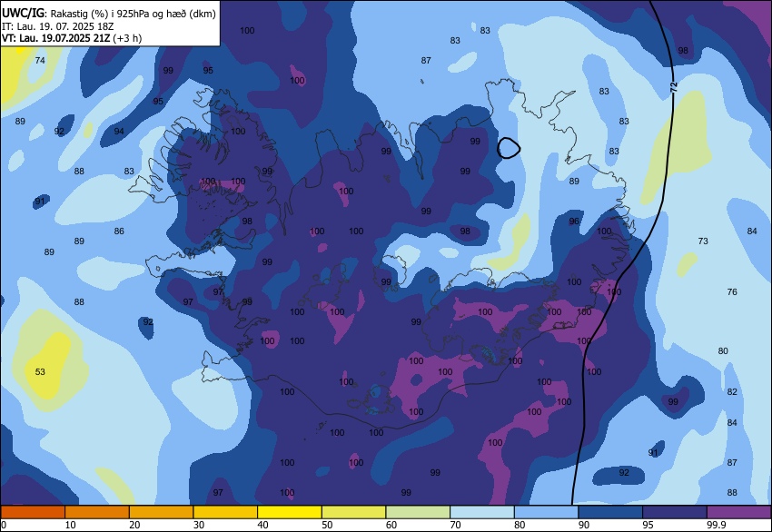Click the '80' humidity value on the map
This screenshot has width=772, height=532.
723,351
